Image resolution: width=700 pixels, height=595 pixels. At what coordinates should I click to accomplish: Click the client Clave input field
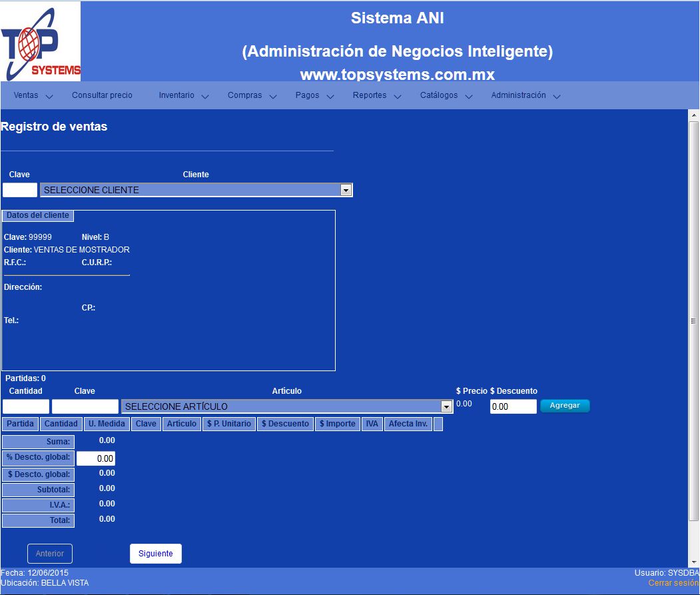[20, 190]
